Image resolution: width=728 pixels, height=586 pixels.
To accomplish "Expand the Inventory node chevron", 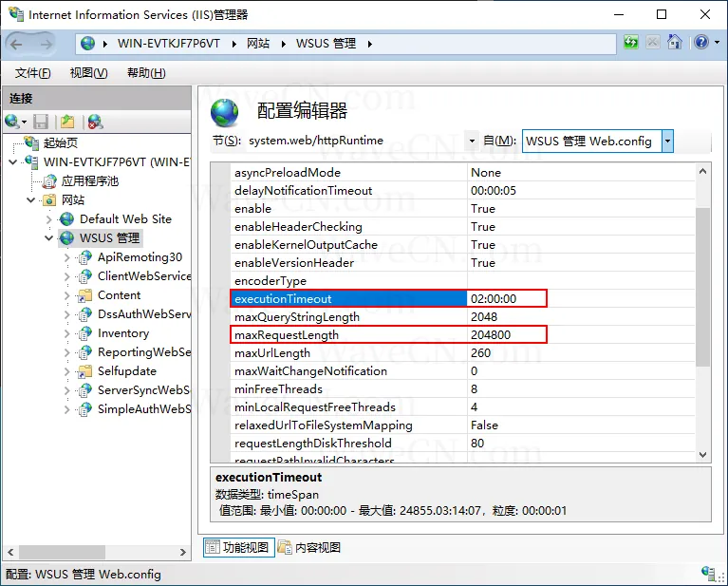I will click(x=66, y=333).
